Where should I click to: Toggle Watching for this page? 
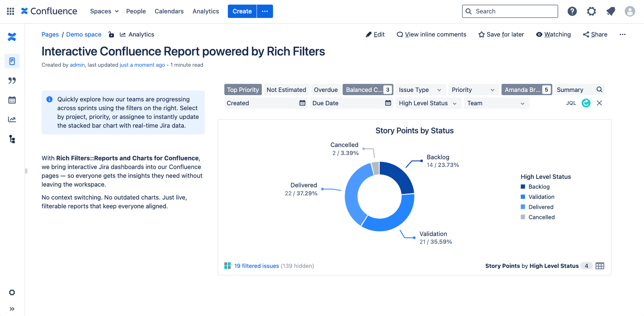click(x=554, y=34)
